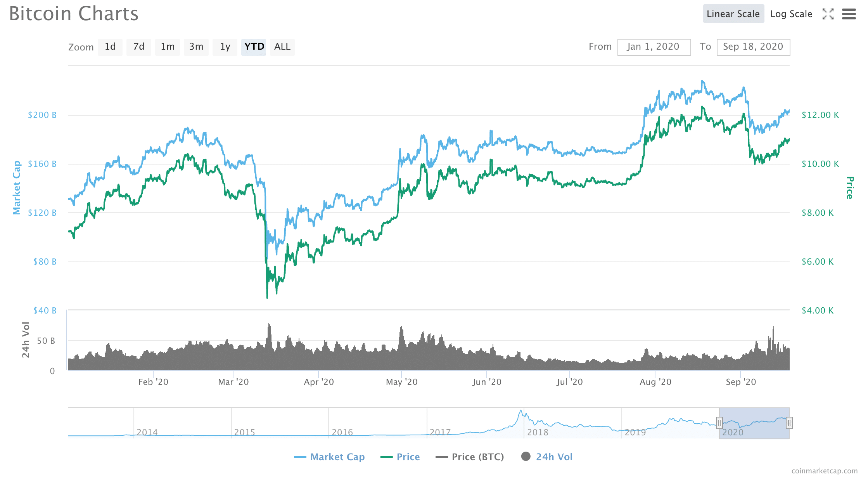Set zoom range to 1d

tap(110, 47)
